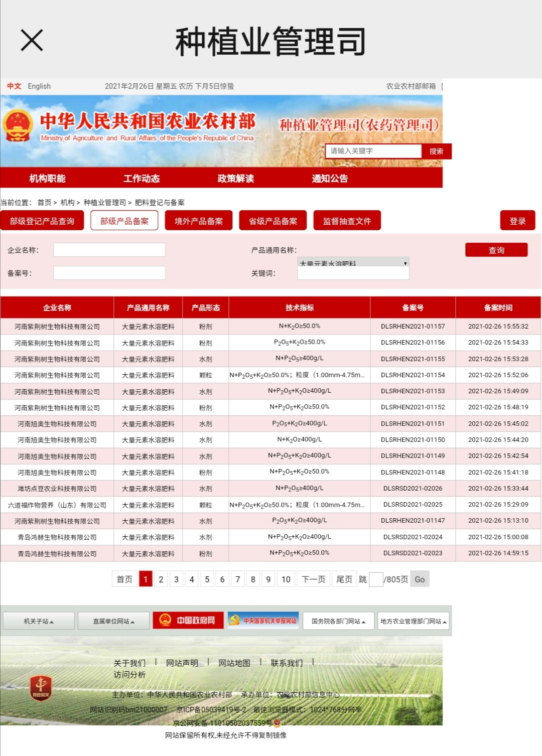Close the page with the X icon
This screenshot has height=756, width=542.
pos(32,40)
